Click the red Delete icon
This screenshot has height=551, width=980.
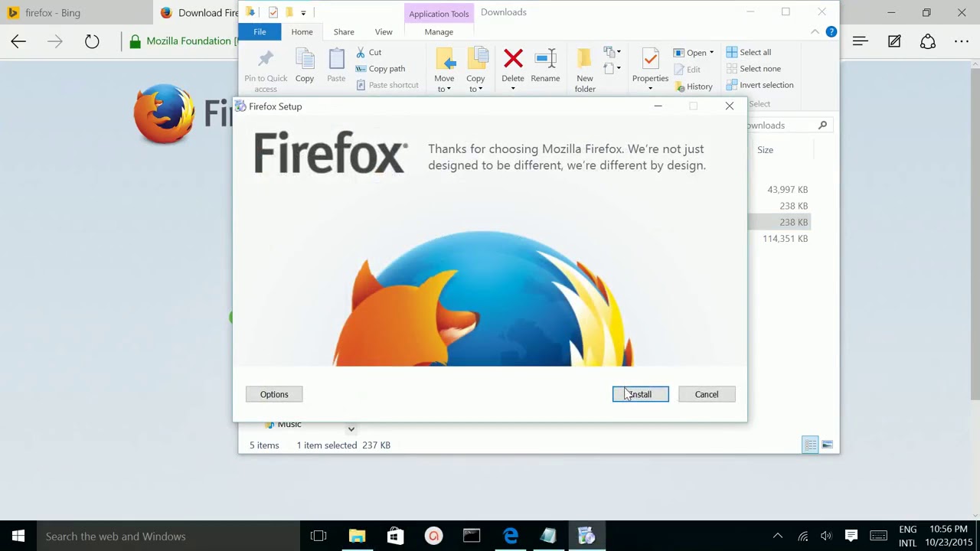point(513,59)
